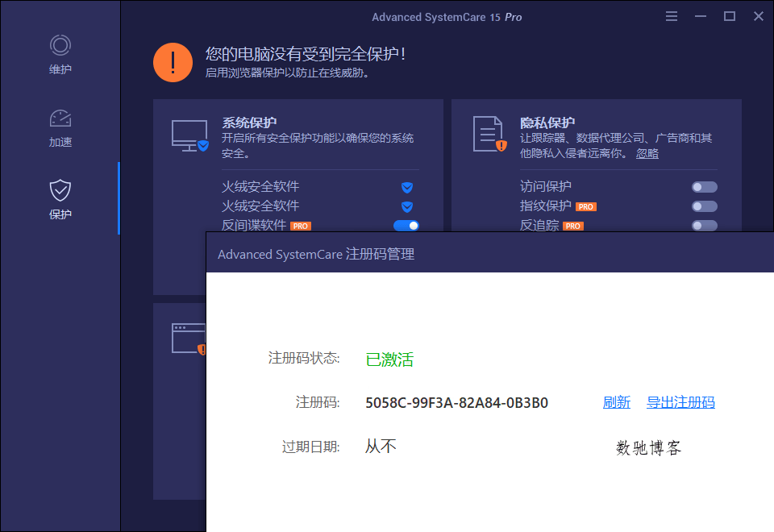The image size is (774, 532).
Task: Open the hamburger options menu
Action: 672,16
